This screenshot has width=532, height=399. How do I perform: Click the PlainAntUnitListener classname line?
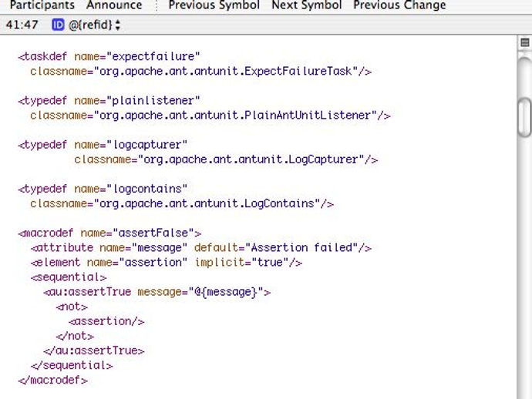pos(210,116)
